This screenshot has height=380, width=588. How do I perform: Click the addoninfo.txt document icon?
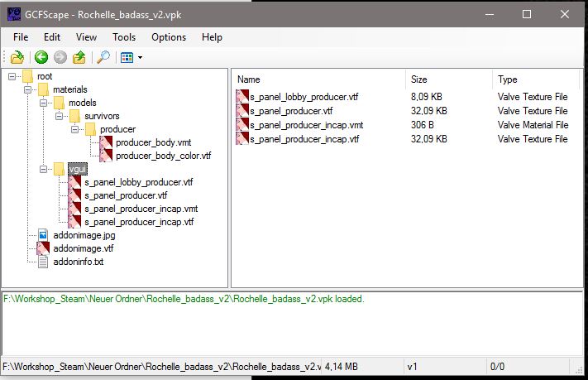[43, 262]
